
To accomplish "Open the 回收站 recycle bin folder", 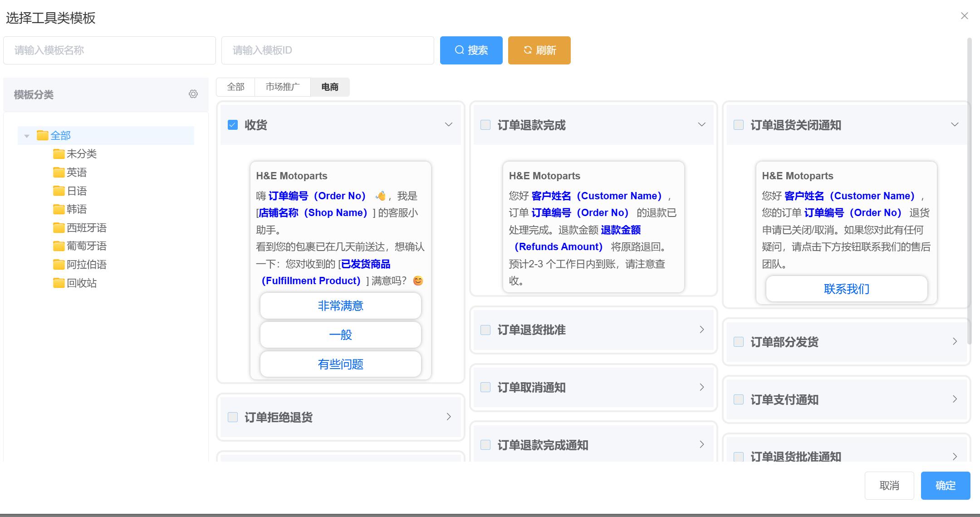I will pyautogui.click(x=80, y=283).
